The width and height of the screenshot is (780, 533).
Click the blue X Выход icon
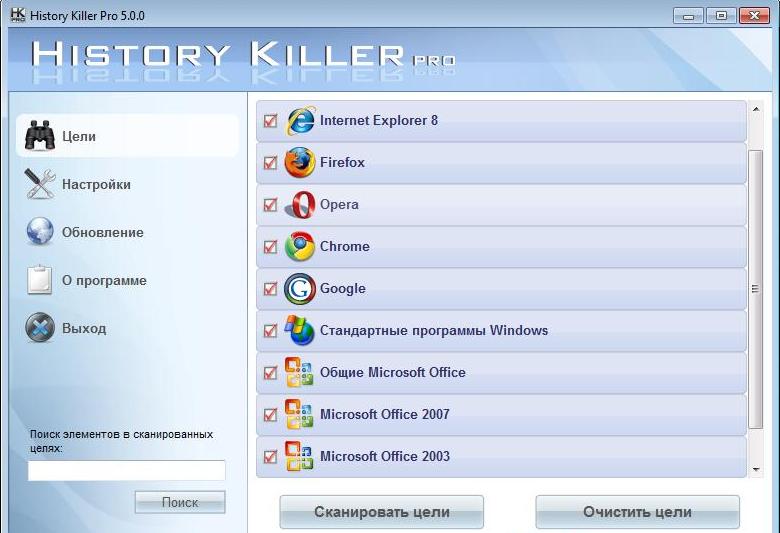tap(40, 327)
